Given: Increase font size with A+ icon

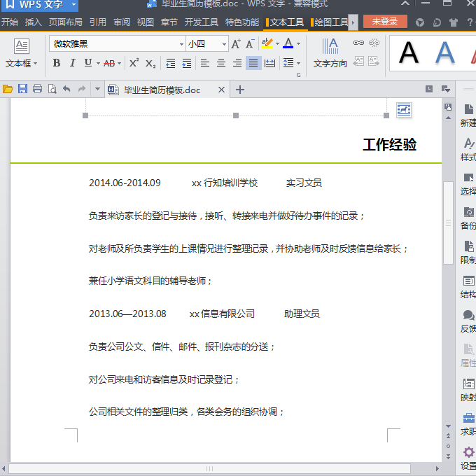Looking at the screenshot, I should (x=236, y=43).
